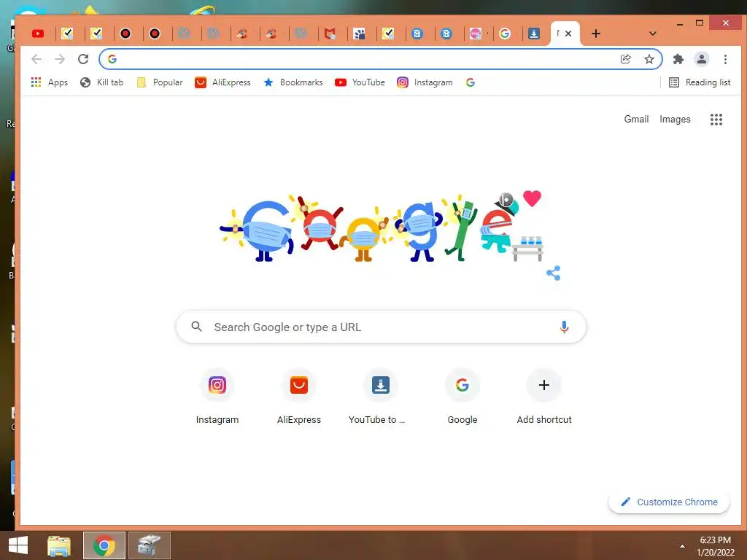The image size is (747, 560).
Task: Open the Google shortcut tile
Action: point(462,396)
